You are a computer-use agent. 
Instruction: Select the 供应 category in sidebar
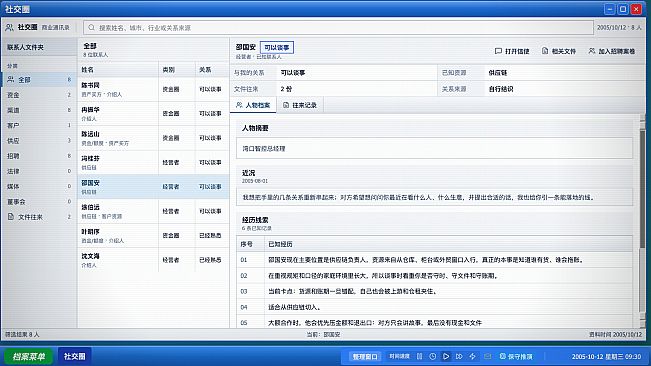39,141
